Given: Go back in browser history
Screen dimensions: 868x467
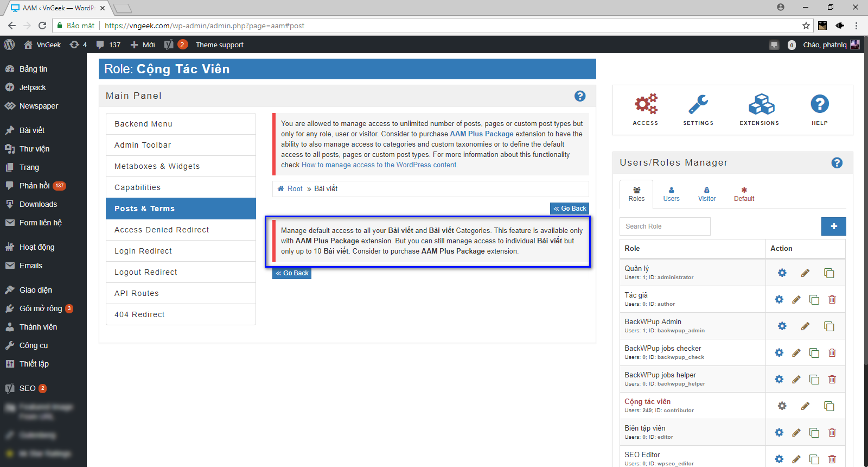Looking at the screenshot, I should click(12, 26).
